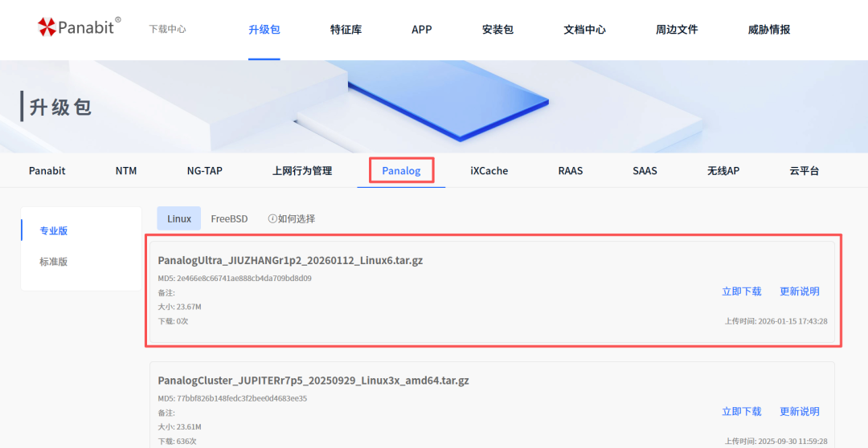Click 立即下载 for PanalogCluster package
868x448 pixels.
click(x=741, y=412)
